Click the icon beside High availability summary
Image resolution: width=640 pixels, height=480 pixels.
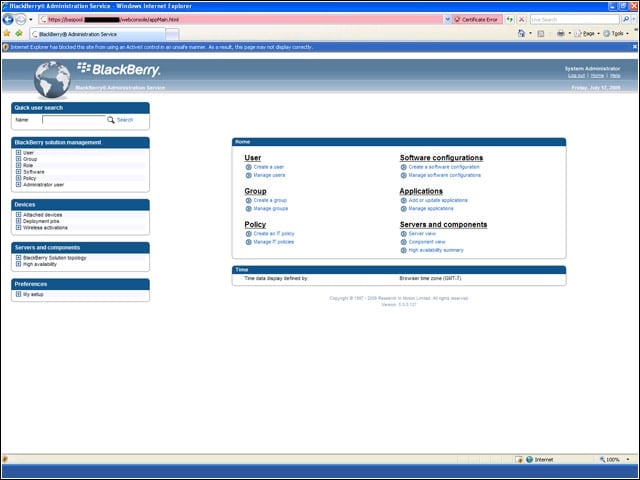click(404, 250)
